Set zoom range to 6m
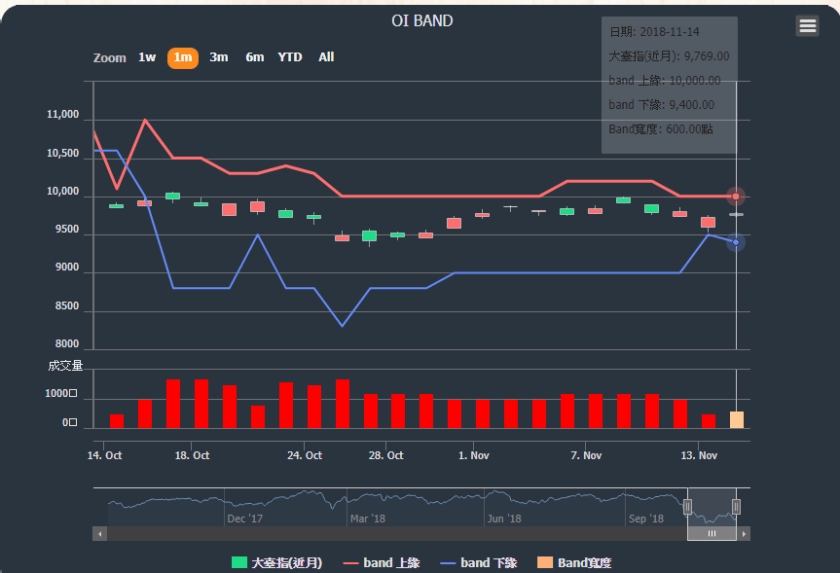 (255, 57)
